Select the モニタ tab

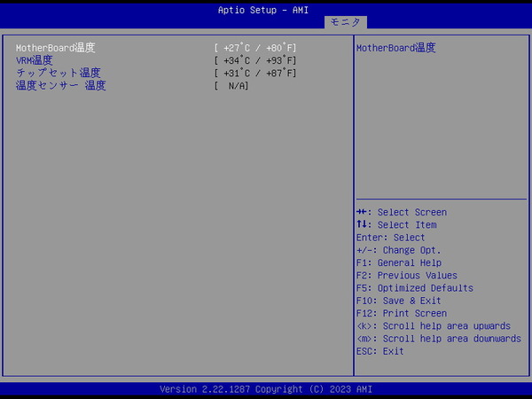(x=346, y=22)
